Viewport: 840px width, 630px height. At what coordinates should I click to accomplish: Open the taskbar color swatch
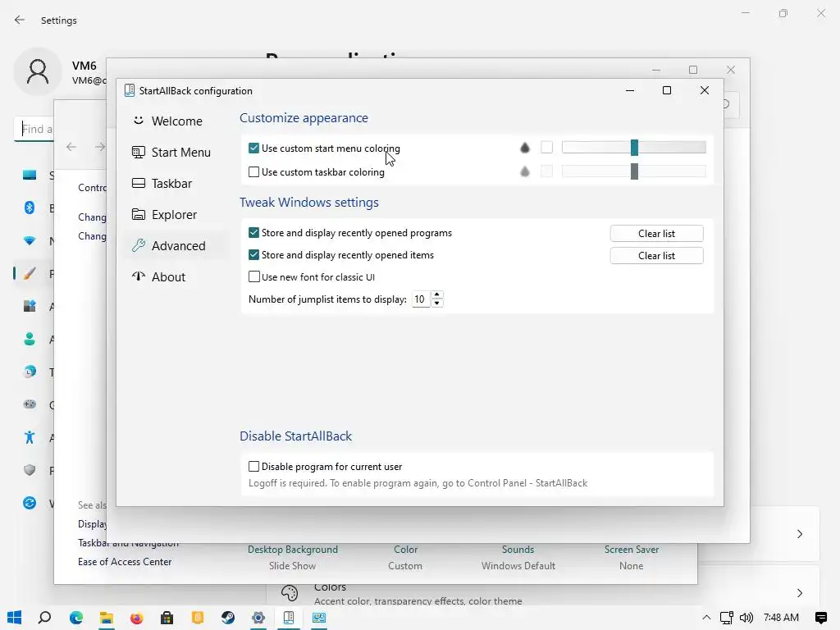click(x=546, y=171)
